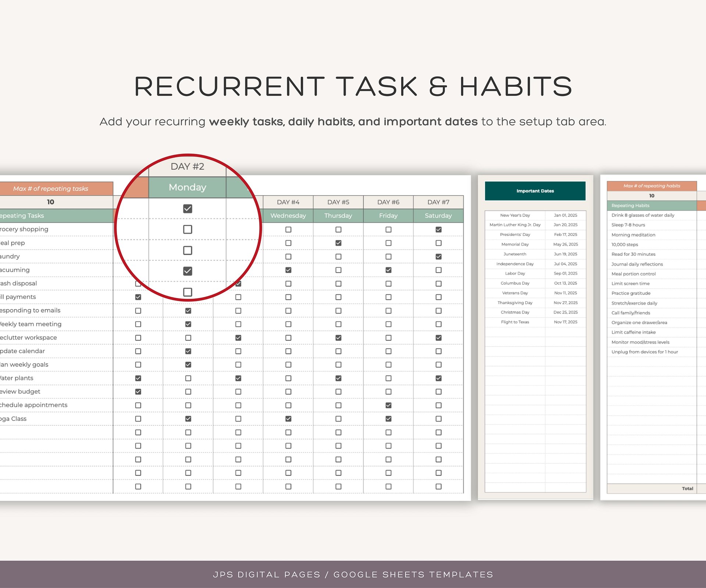Select the New Year's Day row
The width and height of the screenshot is (706, 588).
point(535,215)
